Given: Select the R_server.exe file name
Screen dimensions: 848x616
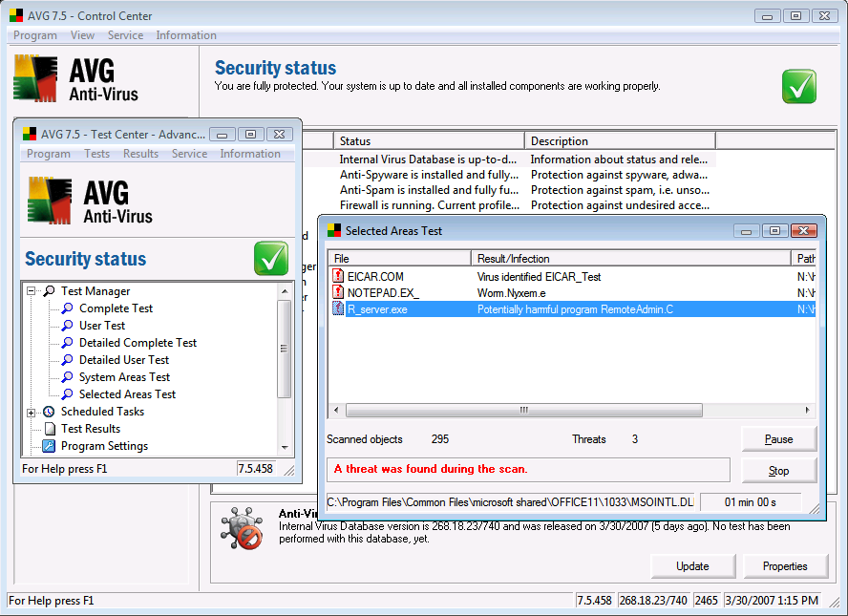Looking at the screenshot, I should coord(377,309).
